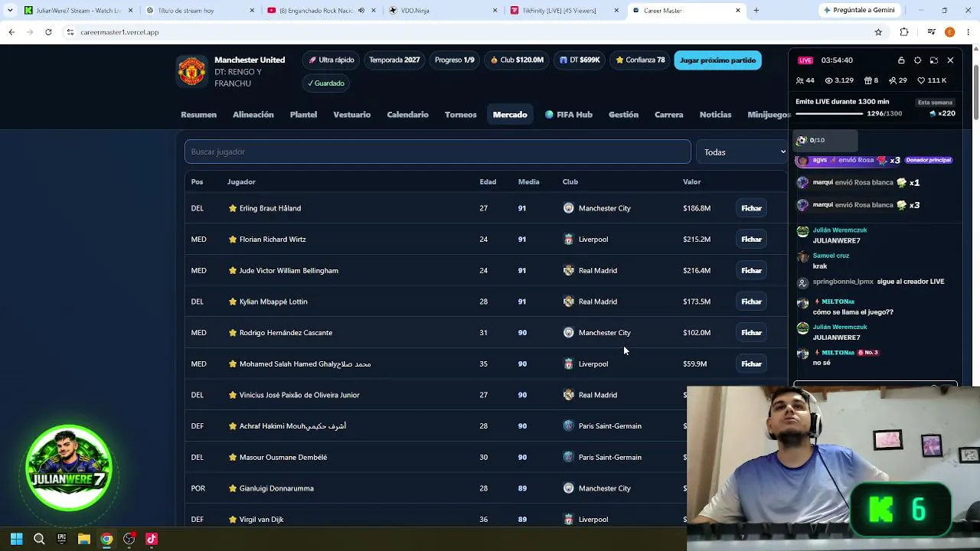980x551 pixels.
Task: Click the Paris Saint-Germain crest in Hakimi's row
Action: click(x=568, y=426)
